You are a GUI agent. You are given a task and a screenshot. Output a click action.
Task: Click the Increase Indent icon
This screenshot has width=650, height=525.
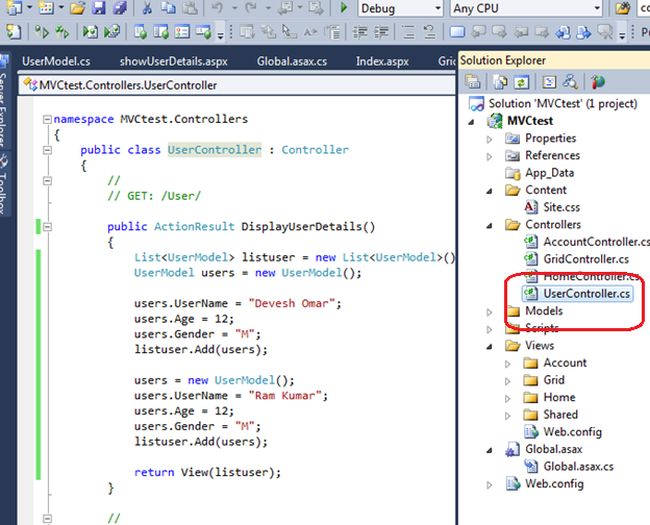381,32
